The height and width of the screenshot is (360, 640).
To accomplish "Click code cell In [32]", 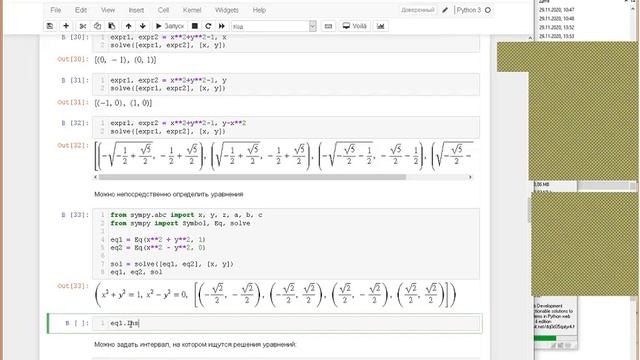I will tap(286, 127).
